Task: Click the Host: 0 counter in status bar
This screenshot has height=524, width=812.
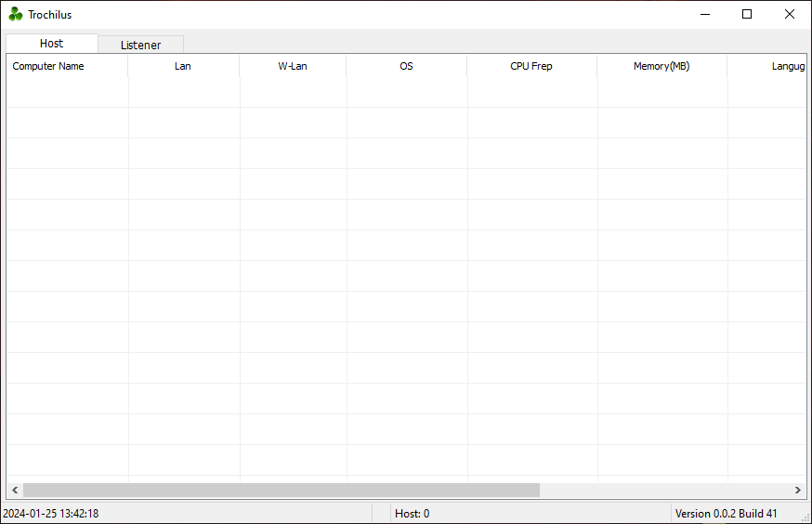Action: 413,514
